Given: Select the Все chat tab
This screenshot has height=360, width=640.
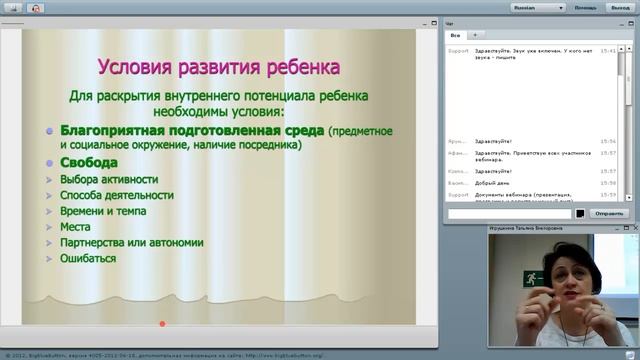Looking at the screenshot, I should coord(455,36).
